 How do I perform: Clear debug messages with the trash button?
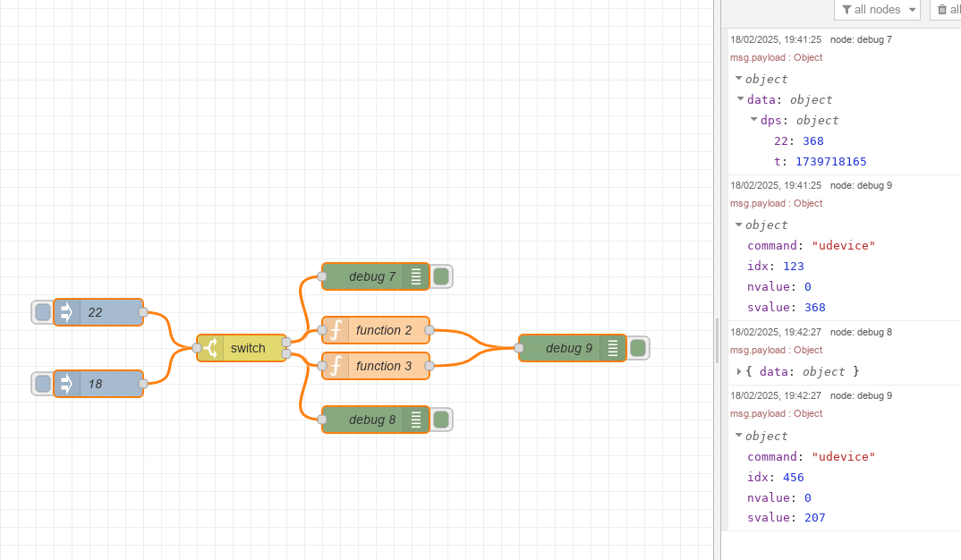[947, 9]
